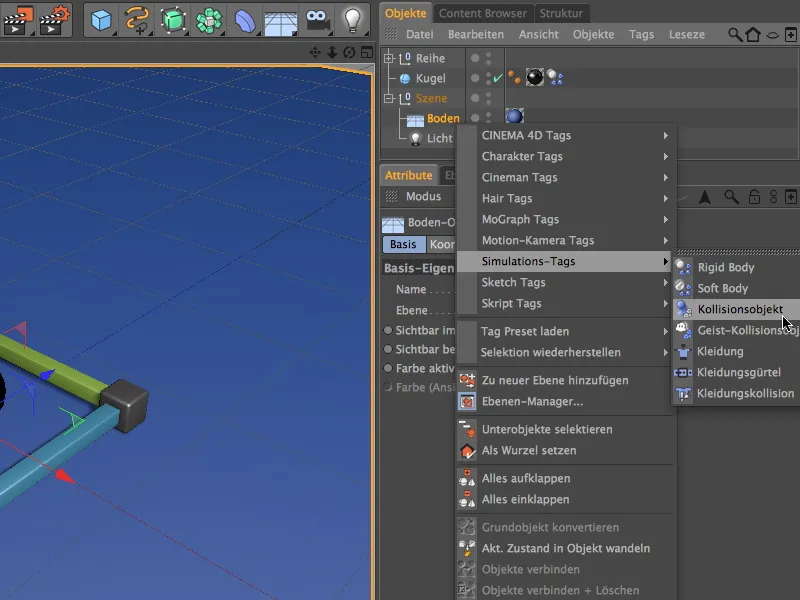The height and width of the screenshot is (600, 800).
Task: Click the up arrow icon in Attribute manager
Action: pos(705,197)
